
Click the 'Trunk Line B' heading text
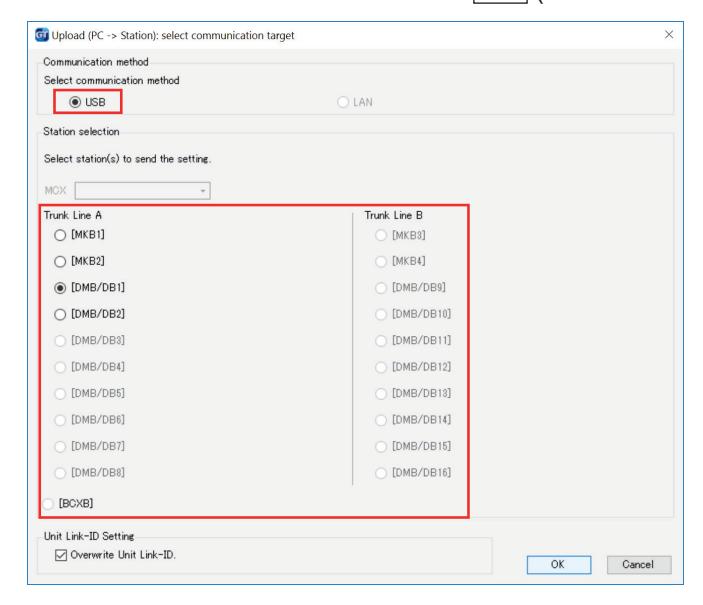[393, 215]
